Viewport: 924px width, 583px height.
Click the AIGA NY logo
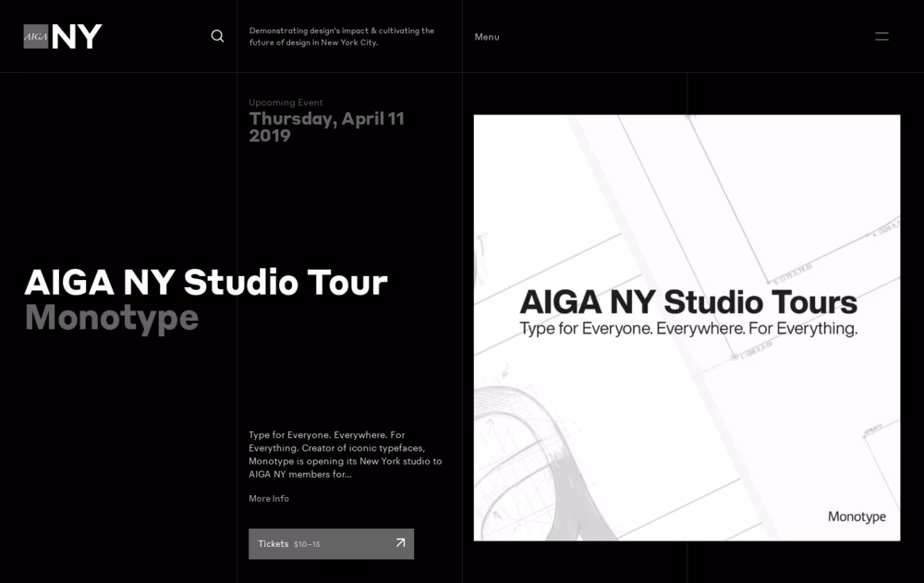click(63, 37)
